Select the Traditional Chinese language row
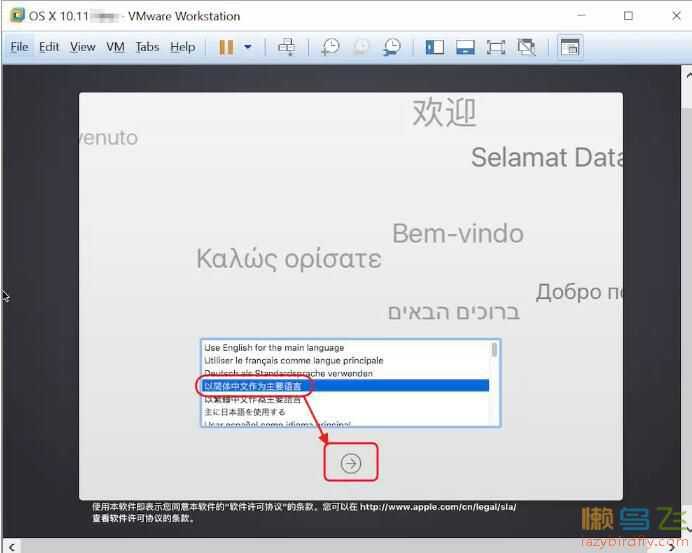This screenshot has width=692, height=553. [346, 399]
